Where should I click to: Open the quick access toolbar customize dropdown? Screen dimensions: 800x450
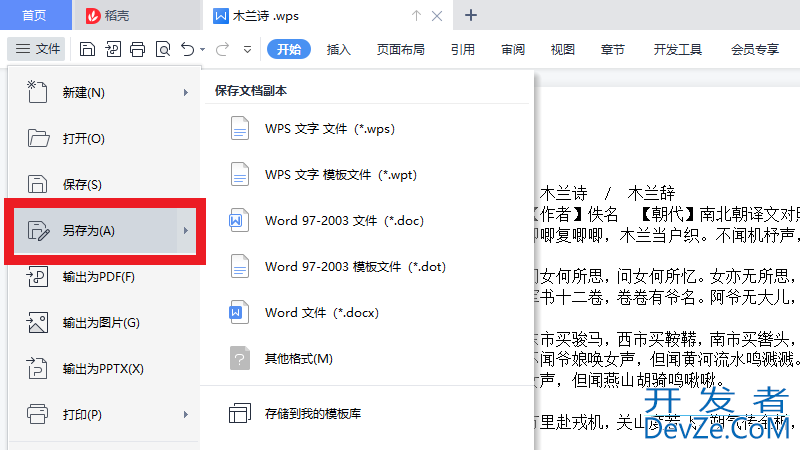click(247, 49)
